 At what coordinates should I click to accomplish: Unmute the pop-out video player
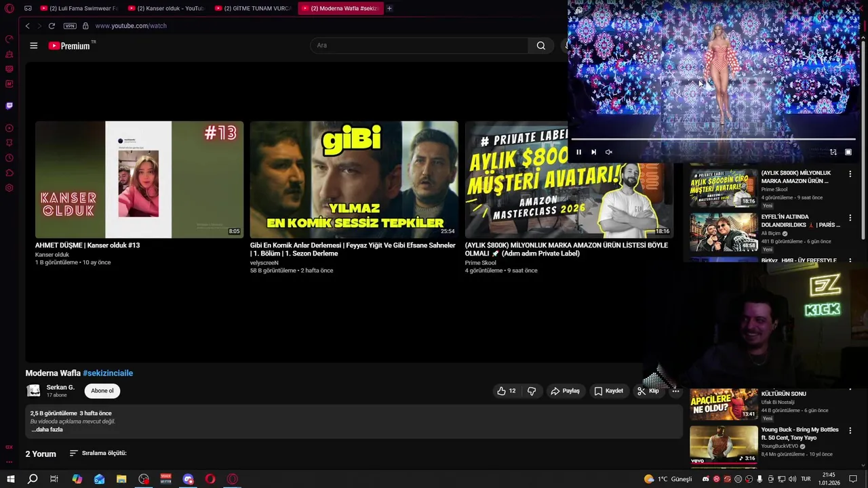pos(608,152)
